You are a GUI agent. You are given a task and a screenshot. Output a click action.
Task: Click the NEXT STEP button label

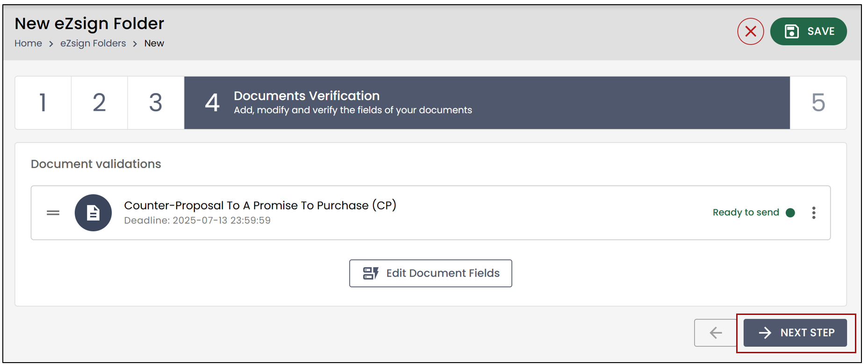[x=807, y=333]
